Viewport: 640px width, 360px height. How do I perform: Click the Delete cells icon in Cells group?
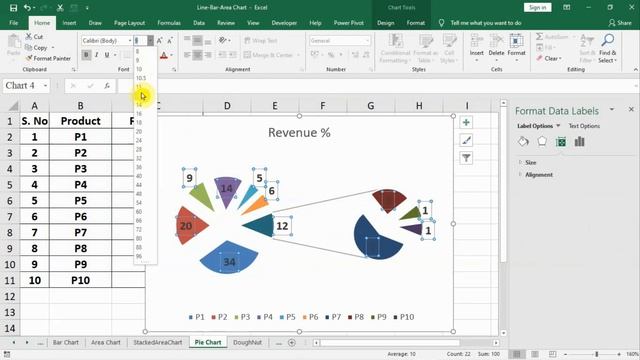(x=496, y=41)
